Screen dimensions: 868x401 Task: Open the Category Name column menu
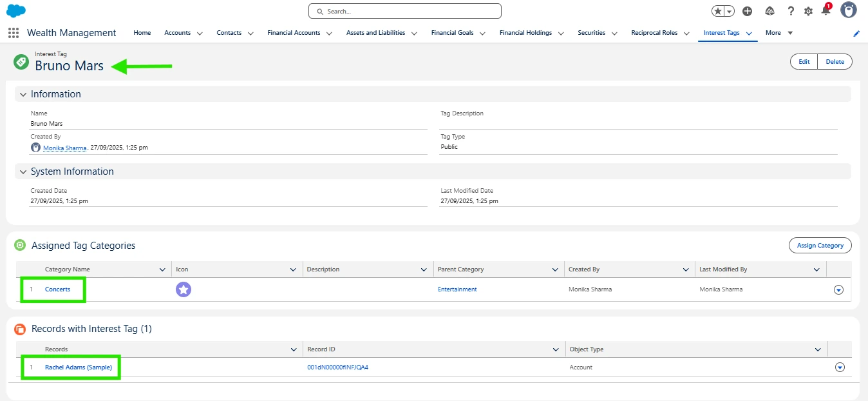162,269
